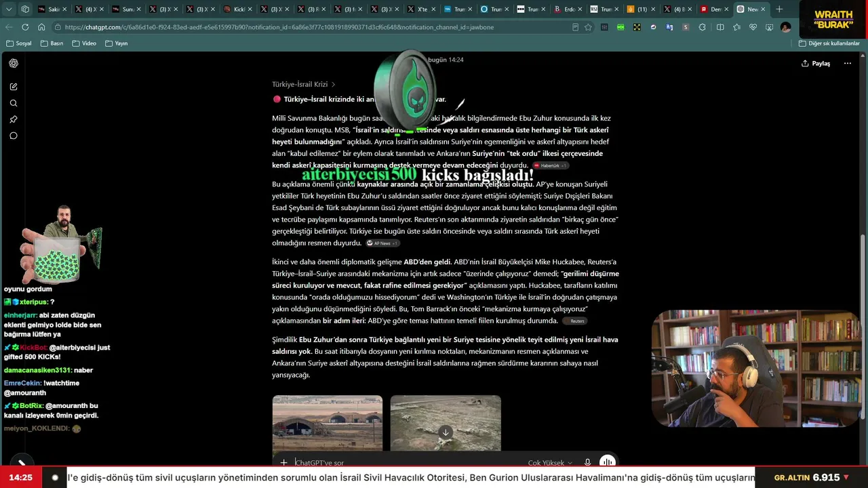This screenshot has width=868, height=488.
Task: Open the conversation three-dot options menu
Action: click(x=848, y=64)
